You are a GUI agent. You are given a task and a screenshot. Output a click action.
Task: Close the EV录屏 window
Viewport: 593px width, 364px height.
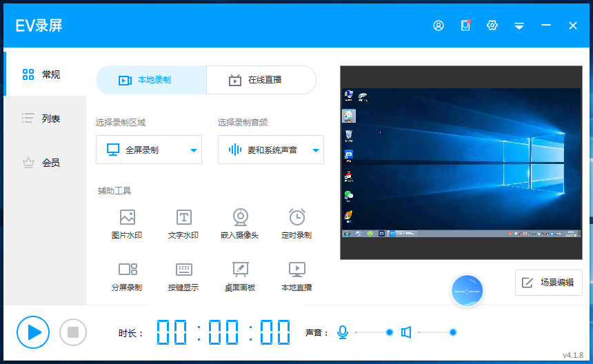tap(573, 26)
